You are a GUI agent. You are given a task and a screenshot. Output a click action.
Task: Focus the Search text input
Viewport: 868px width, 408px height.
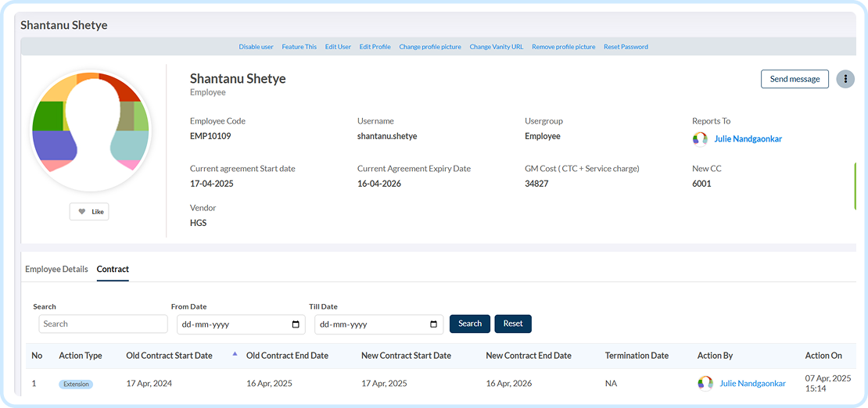point(103,324)
